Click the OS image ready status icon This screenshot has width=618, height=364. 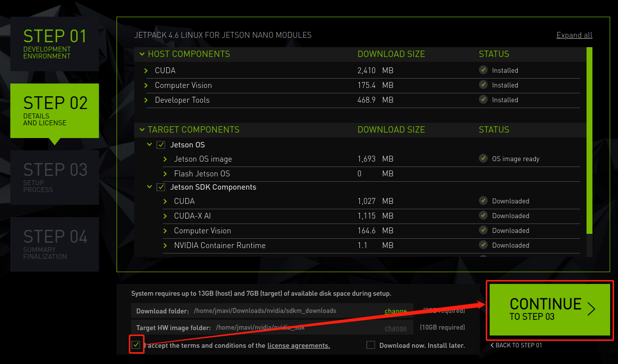click(x=483, y=159)
